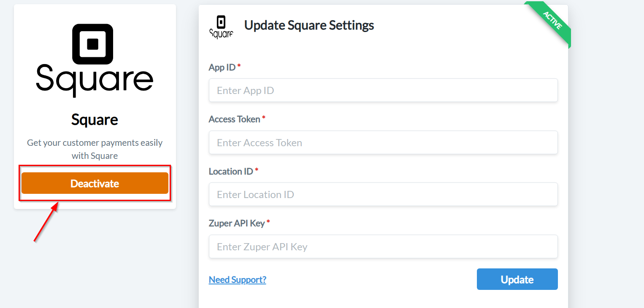The width and height of the screenshot is (644, 308).
Task: Click the customer payments description text
Action: 95,149
